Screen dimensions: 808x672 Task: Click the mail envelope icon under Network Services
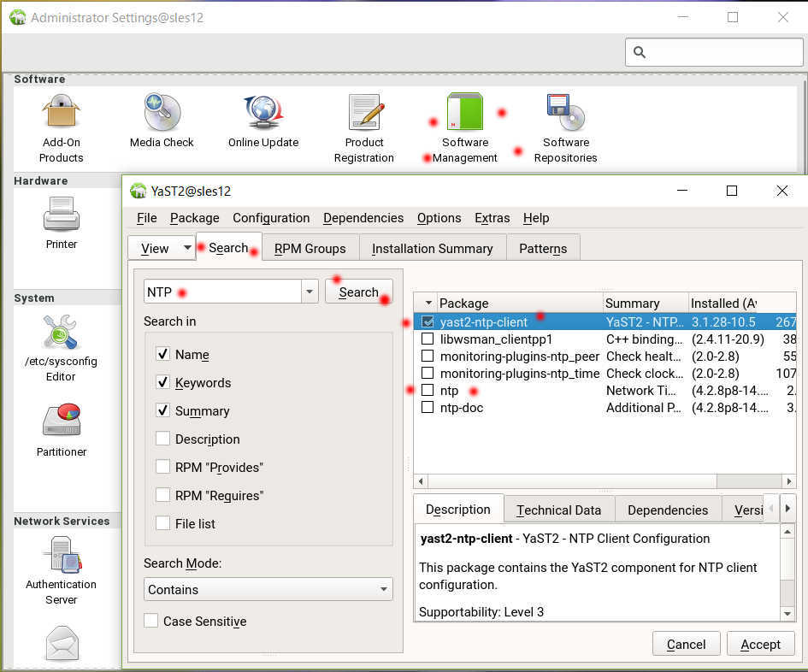62,643
